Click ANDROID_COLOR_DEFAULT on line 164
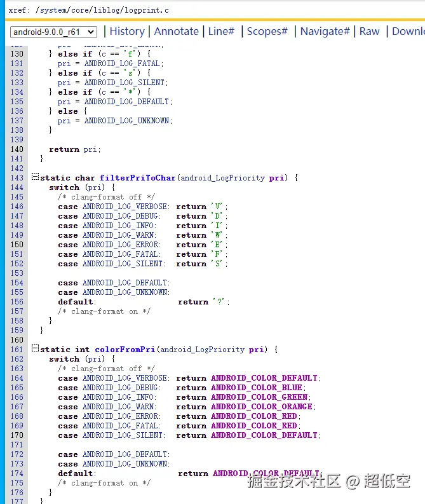 [x=264, y=378]
